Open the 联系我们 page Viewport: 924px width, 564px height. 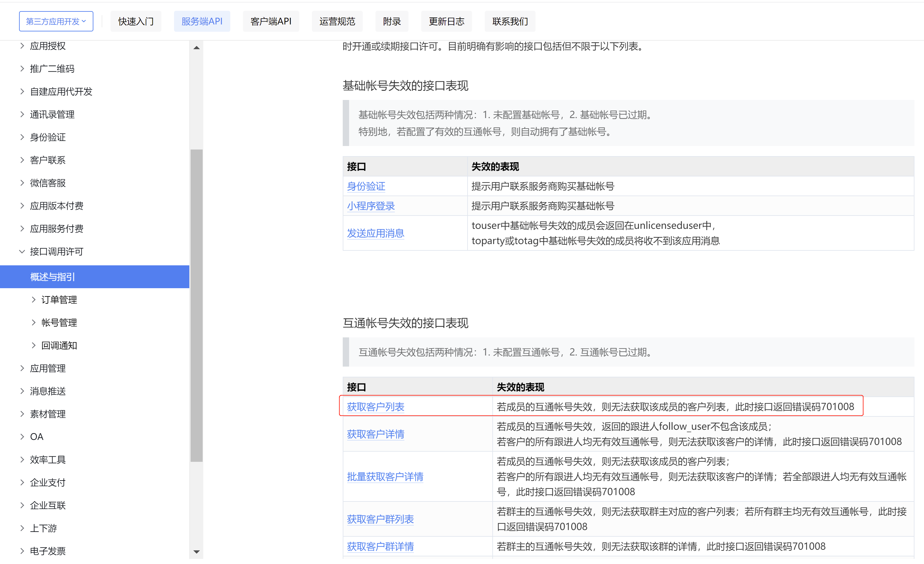tap(509, 21)
